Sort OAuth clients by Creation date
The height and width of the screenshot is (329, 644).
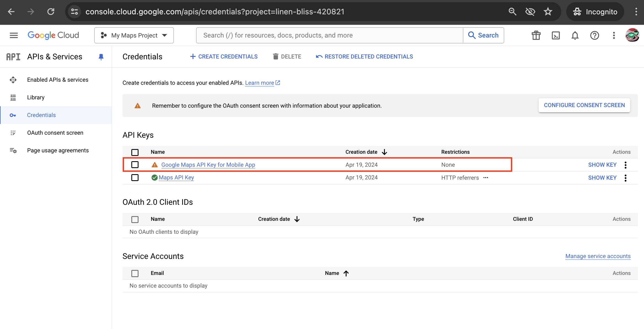(279, 219)
